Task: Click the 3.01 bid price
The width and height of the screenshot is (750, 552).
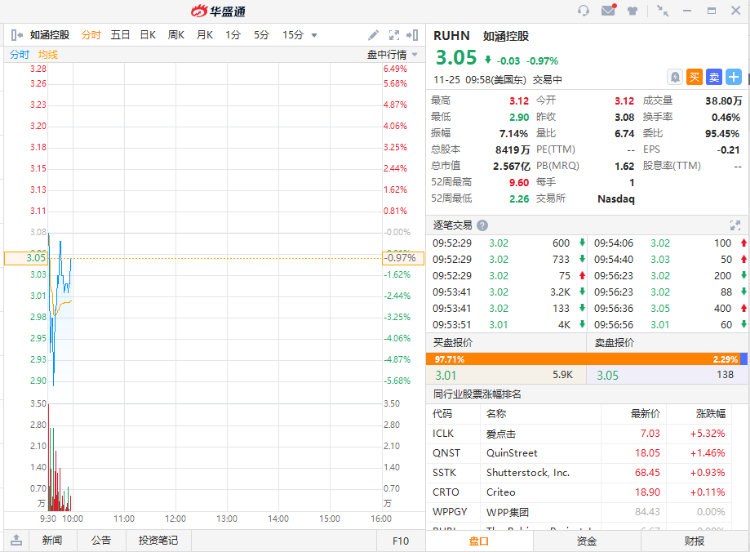Action: (446, 375)
